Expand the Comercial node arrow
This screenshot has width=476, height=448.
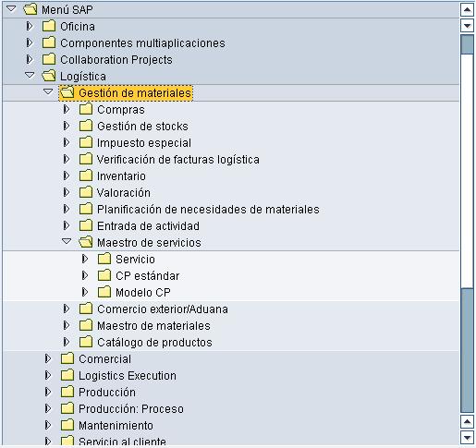[x=48, y=358]
